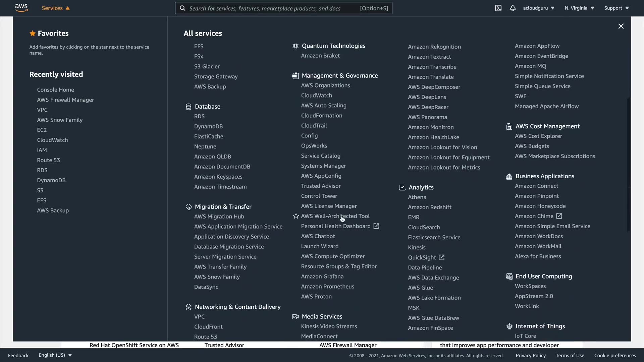Favorite AWS Well-Architected Tool using its star
Viewport: 644px width, 362px height.
tap(296, 216)
